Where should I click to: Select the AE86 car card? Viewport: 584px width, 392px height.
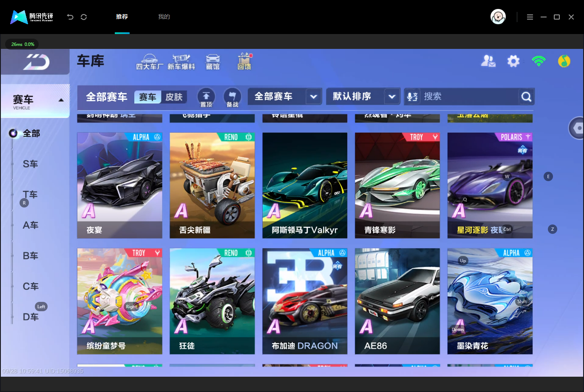pyautogui.click(x=397, y=301)
